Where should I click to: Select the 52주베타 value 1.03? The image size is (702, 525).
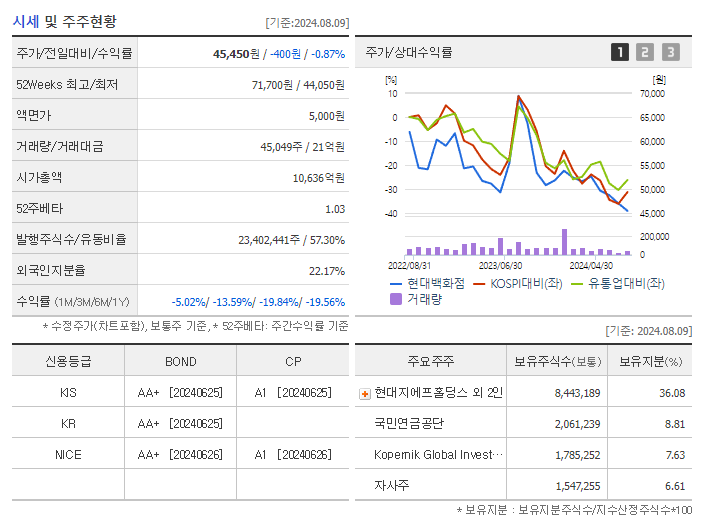[x=335, y=209]
